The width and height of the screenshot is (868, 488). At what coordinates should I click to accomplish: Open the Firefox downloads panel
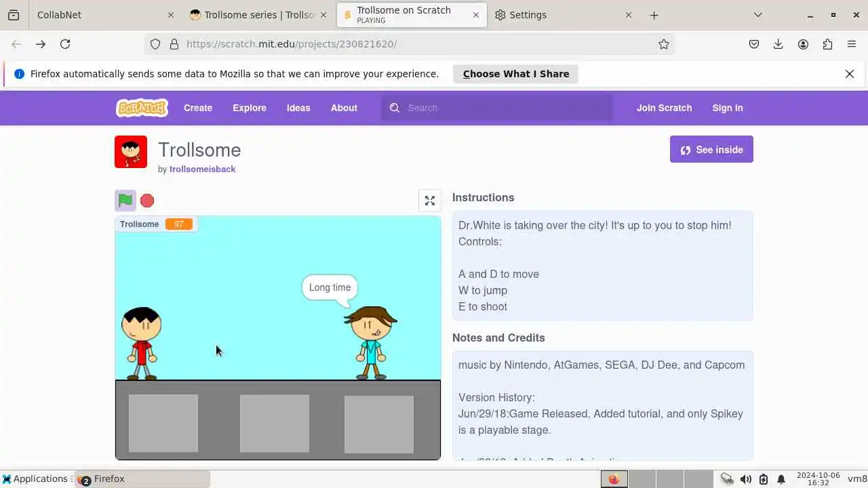point(778,44)
